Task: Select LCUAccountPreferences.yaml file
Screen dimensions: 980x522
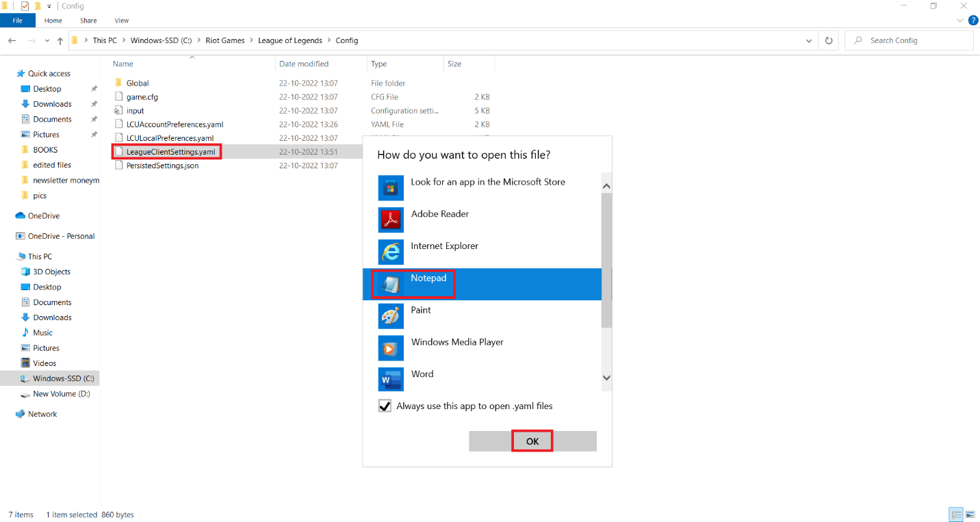Action: (175, 125)
